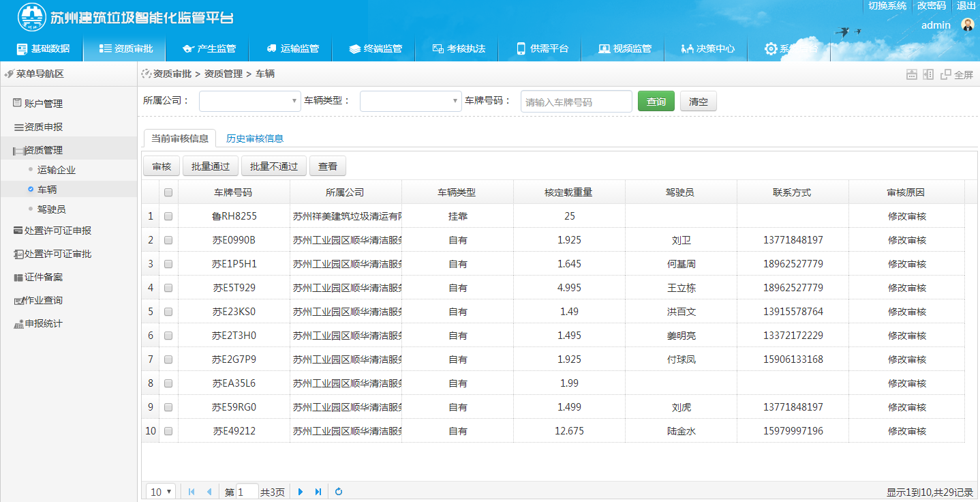This screenshot has height=502, width=980.
Task: Click the 车牌号码 column header
Action: coord(233,192)
